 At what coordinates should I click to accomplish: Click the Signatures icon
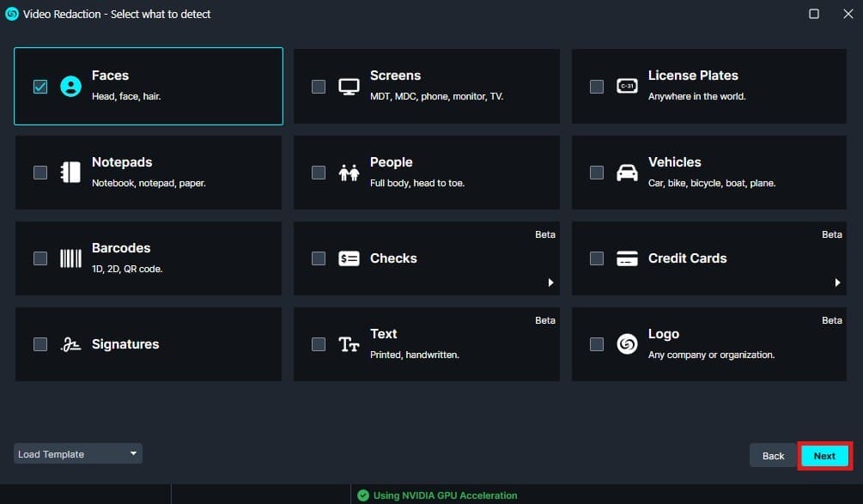point(70,344)
